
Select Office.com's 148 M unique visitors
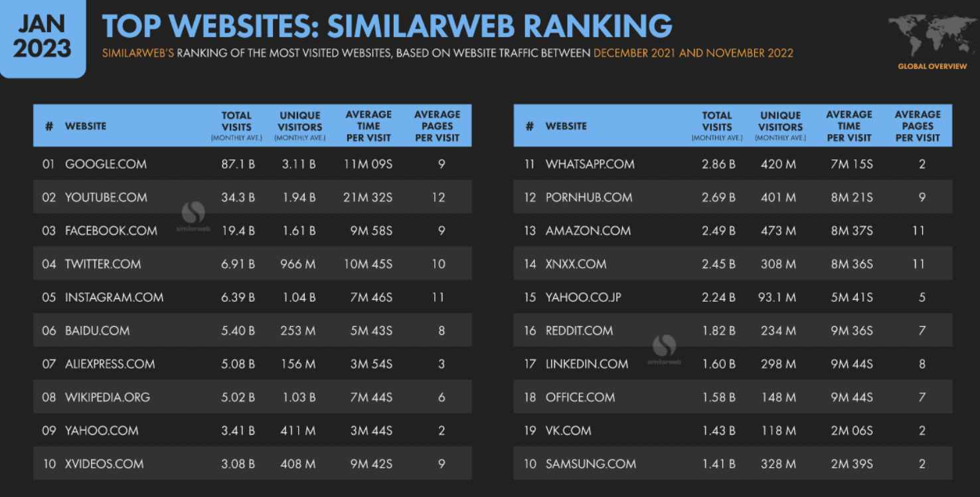[779, 397]
